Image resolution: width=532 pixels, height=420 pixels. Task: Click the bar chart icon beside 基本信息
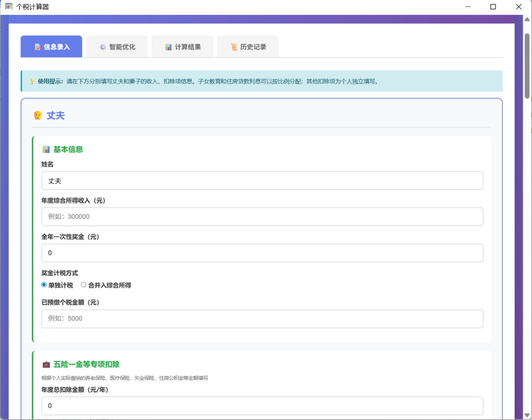coord(46,149)
